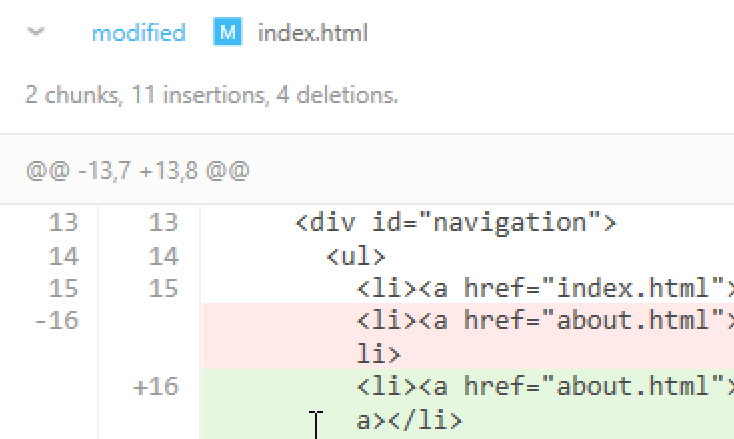
Task: Click the blue "modified" status link
Action: (x=138, y=33)
